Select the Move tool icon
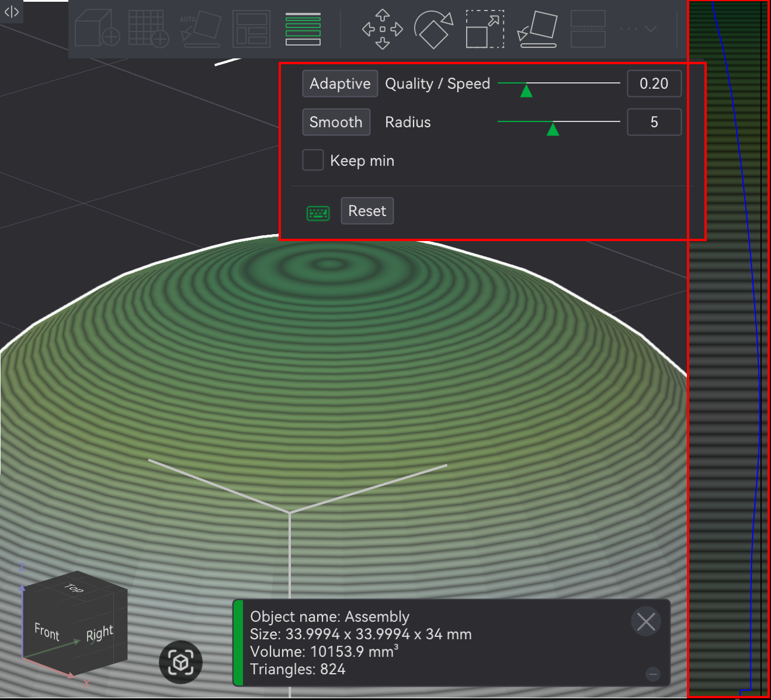Image resolution: width=771 pixels, height=700 pixels. point(383,29)
